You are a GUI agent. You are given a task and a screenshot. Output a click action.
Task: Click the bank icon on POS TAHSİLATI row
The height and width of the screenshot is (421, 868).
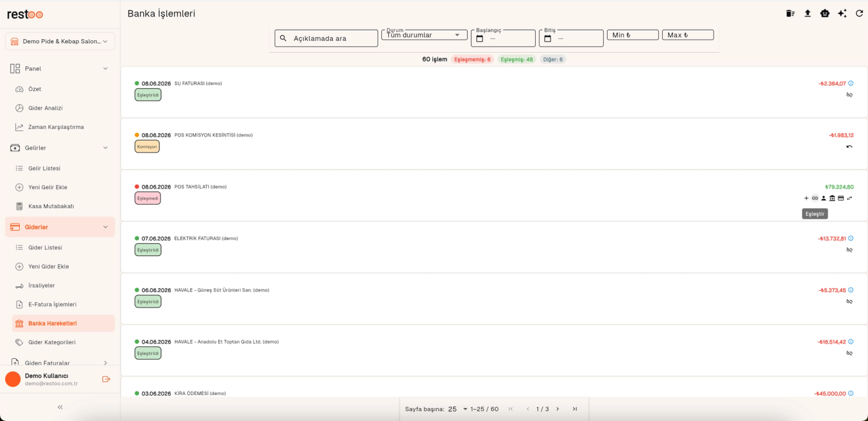832,198
